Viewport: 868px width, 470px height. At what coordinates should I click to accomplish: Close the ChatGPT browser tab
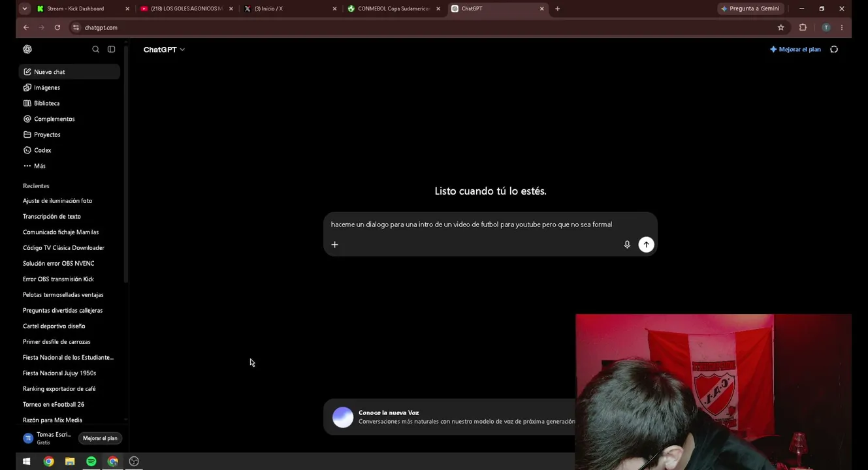(x=541, y=8)
